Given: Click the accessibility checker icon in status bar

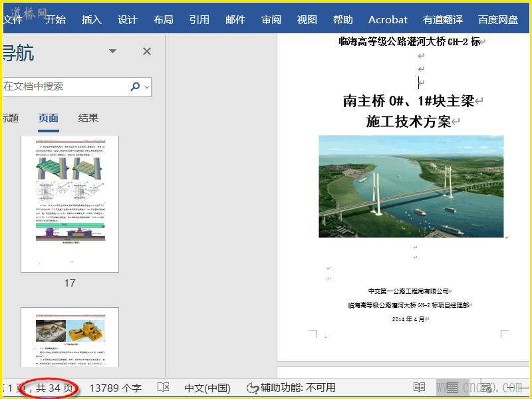Looking at the screenshot, I should point(252,388).
